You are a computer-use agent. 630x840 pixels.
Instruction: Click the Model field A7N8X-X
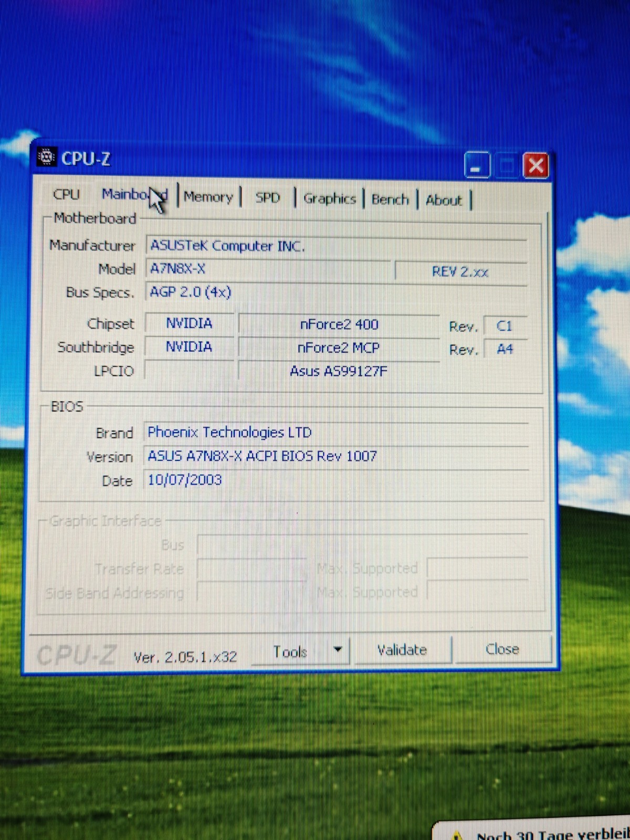[x=268, y=269]
